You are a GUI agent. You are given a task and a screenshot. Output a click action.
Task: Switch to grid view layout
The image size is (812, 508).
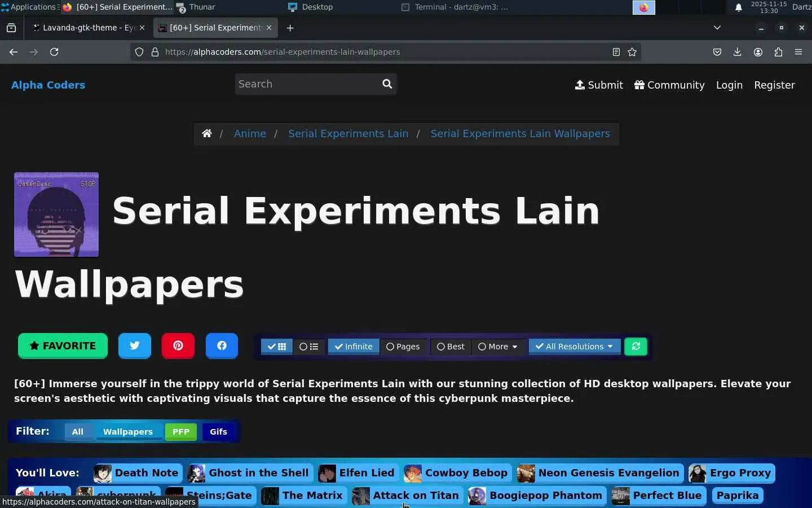pyautogui.click(x=276, y=347)
